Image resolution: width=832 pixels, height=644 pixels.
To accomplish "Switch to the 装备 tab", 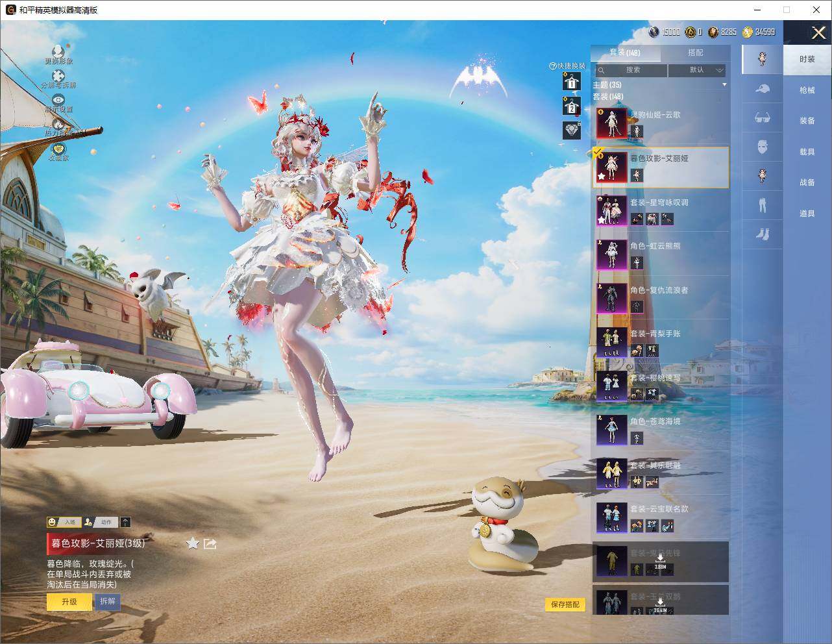I will click(807, 121).
